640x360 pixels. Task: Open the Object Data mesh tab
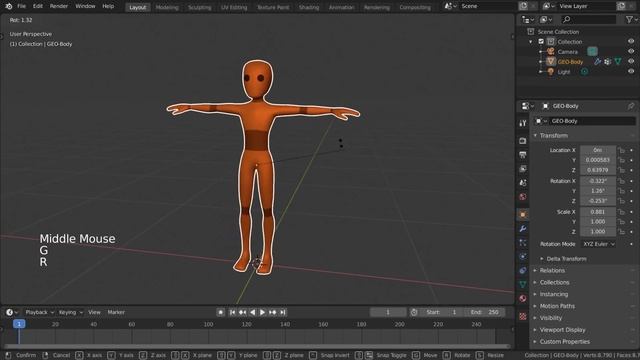coord(523,284)
